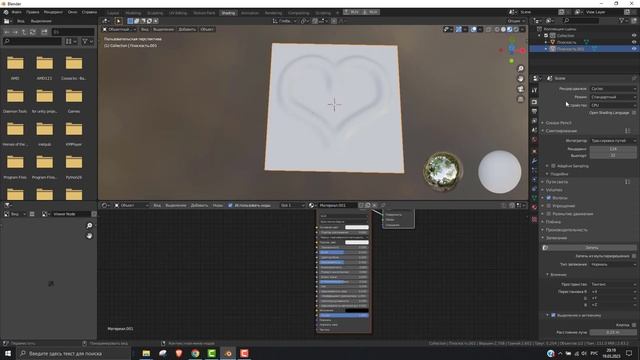
Task: Toggle the Волосы checkbox
Action: point(549,198)
